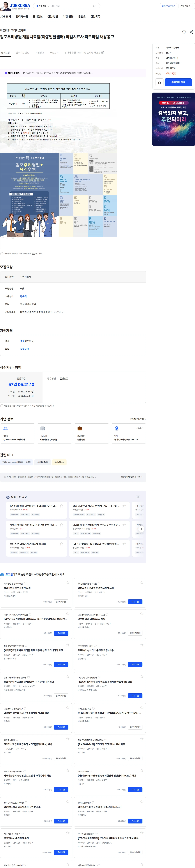Follow 의료법인 성광의료재단 with the heart icon
This screenshot has width=195, height=868.
coord(25,583)
